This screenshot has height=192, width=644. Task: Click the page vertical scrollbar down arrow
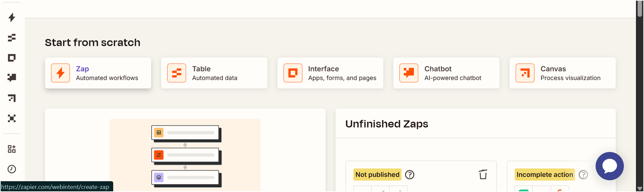(x=640, y=189)
